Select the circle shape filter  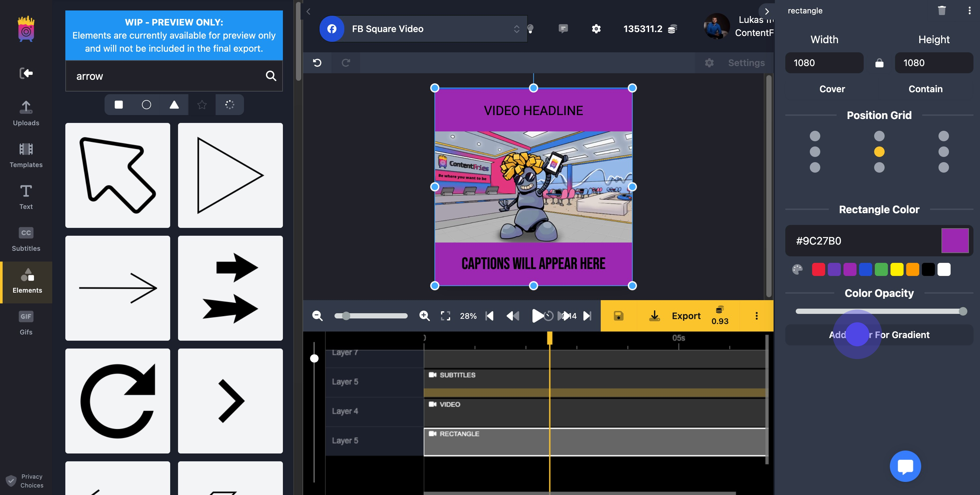click(146, 104)
